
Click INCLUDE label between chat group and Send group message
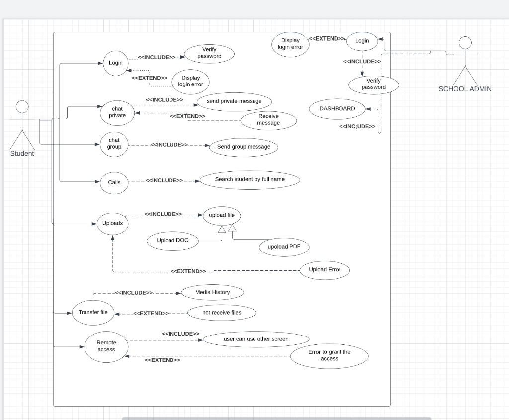coord(169,145)
